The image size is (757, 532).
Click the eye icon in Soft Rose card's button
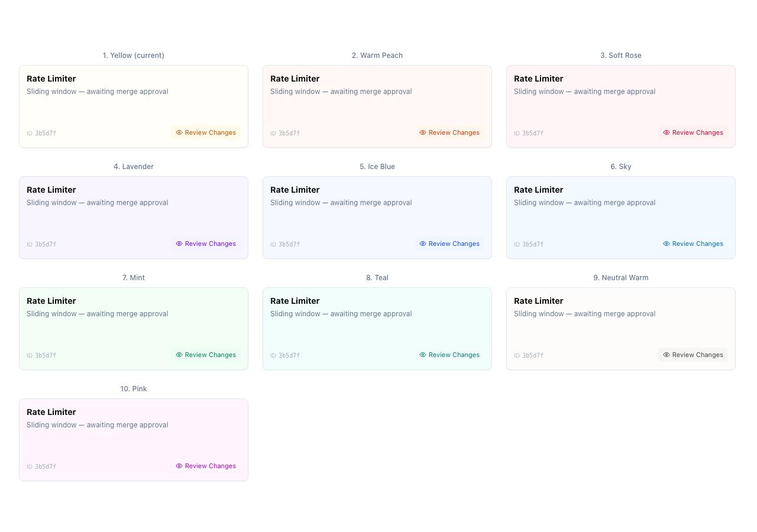click(667, 132)
